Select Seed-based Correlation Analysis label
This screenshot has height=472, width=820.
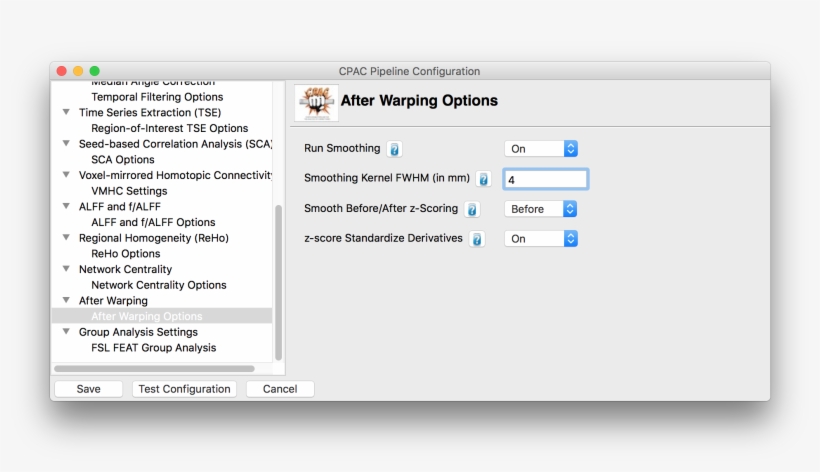tap(175, 144)
